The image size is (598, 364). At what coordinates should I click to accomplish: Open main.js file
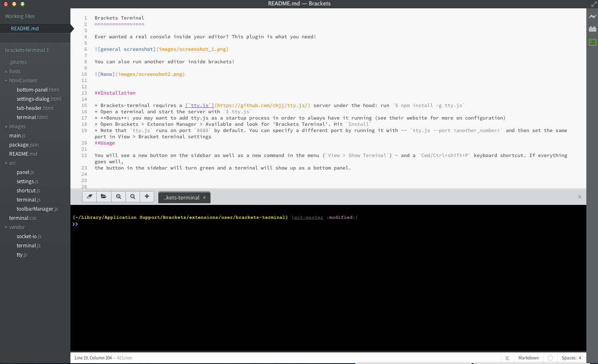pyautogui.click(x=18, y=136)
